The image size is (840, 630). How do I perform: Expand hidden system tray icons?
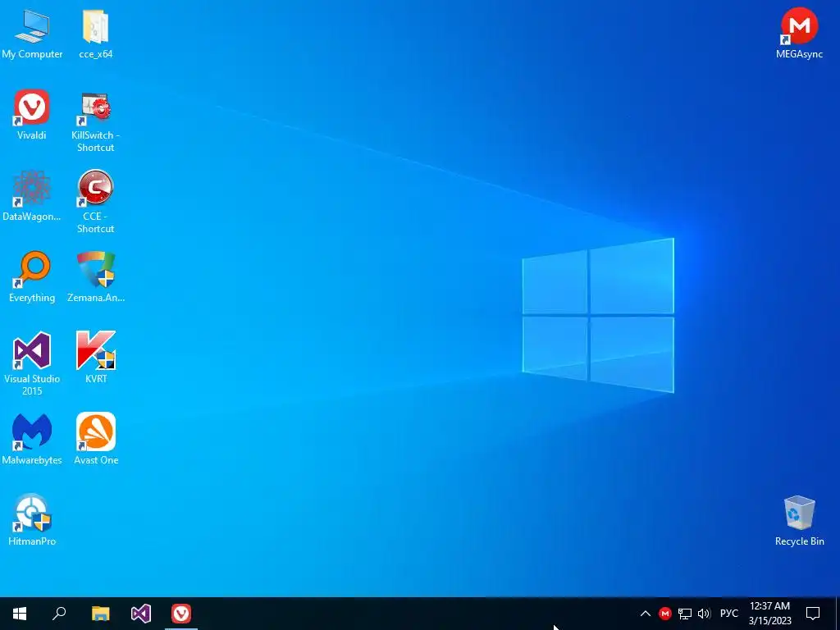[646, 614]
